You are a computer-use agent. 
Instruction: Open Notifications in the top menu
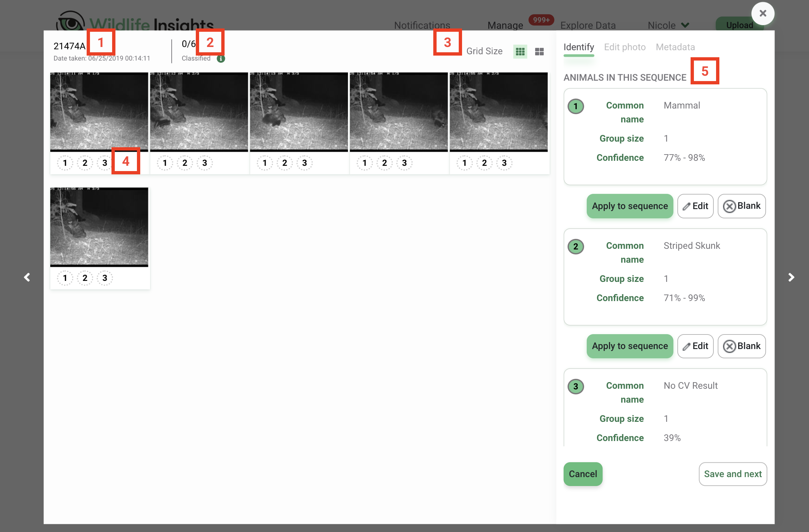(x=421, y=25)
